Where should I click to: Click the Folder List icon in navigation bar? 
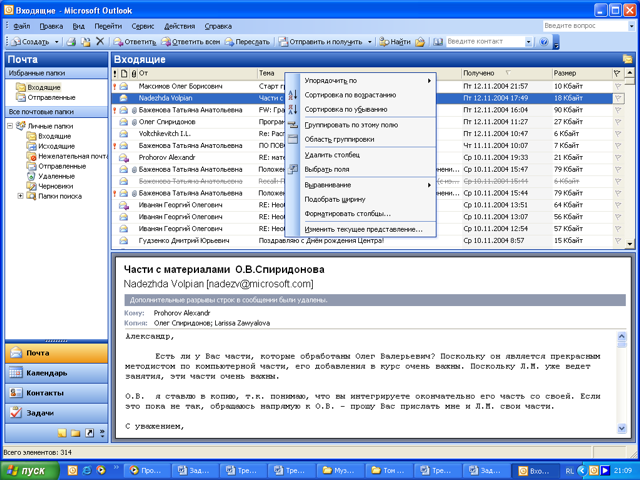tap(76, 433)
